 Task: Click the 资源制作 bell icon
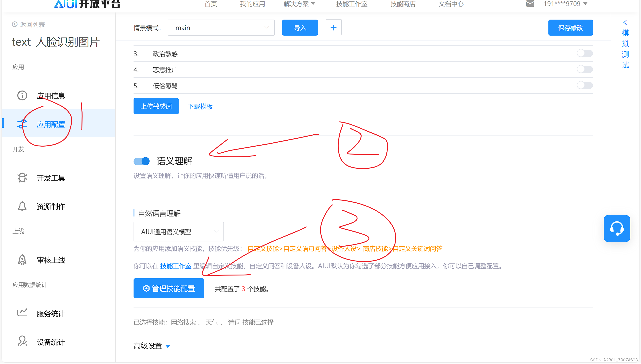point(22,206)
